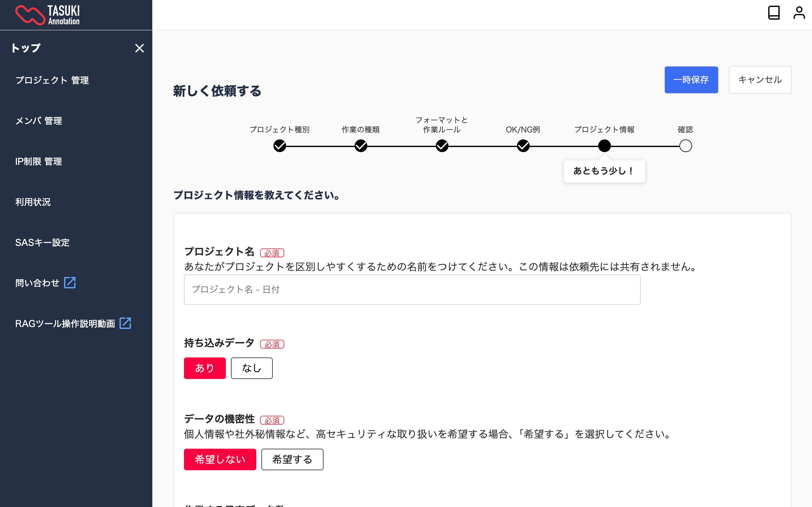The width and height of the screenshot is (812, 507).
Task: Go back to プロジェクト種別 step checkmark
Action: 279,146
